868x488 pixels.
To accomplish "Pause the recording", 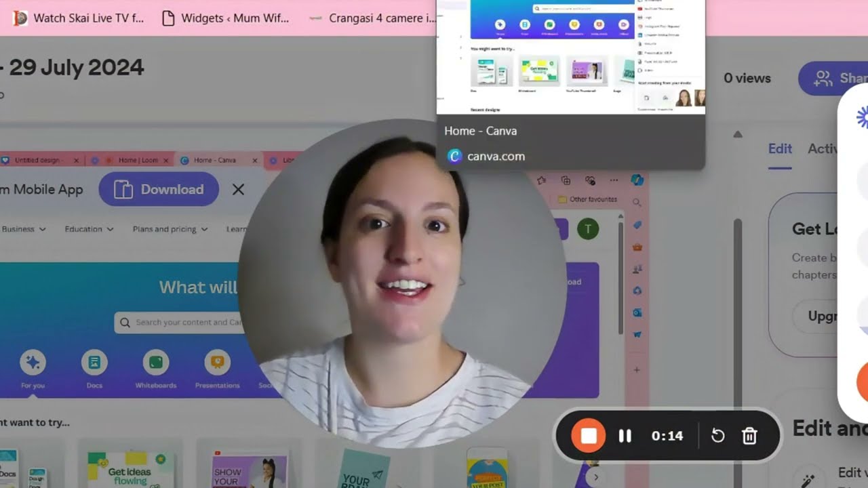I will 625,436.
